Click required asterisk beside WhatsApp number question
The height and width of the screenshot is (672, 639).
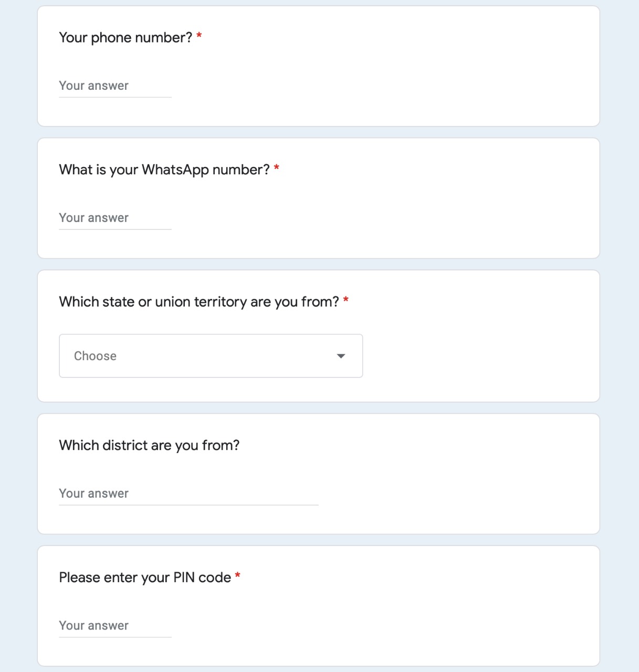click(277, 168)
